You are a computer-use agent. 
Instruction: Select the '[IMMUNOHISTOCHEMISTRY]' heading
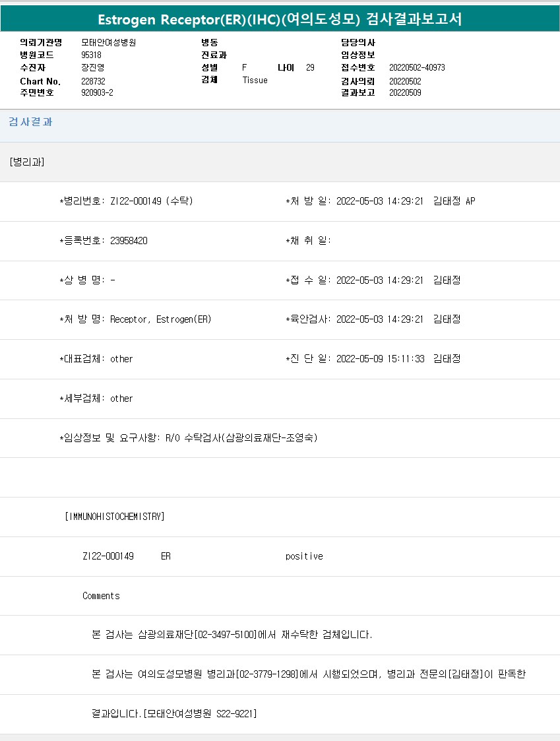pos(114,517)
